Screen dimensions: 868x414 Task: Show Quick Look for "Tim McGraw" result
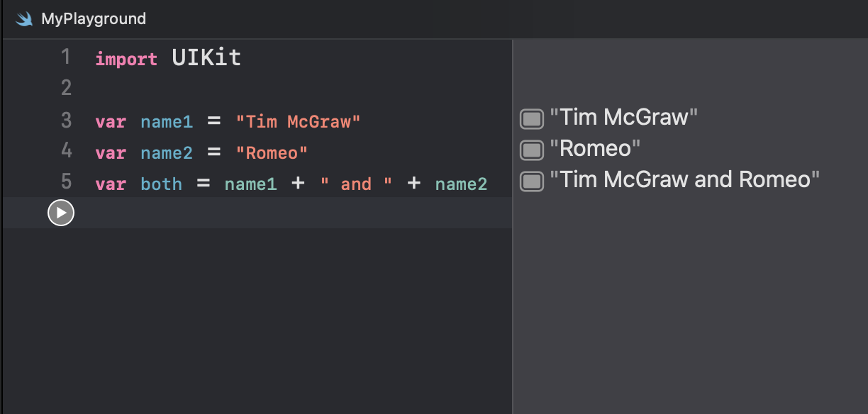pos(531,118)
